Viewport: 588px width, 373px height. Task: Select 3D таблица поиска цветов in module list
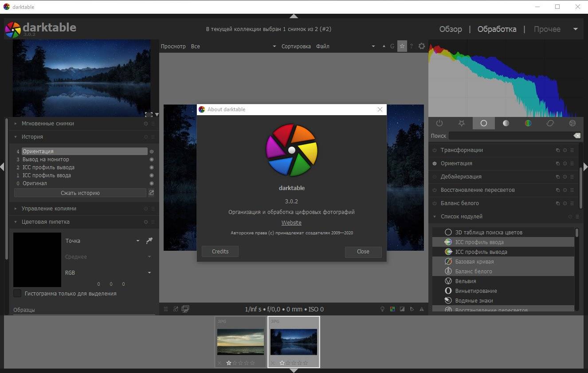pyautogui.click(x=503, y=232)
